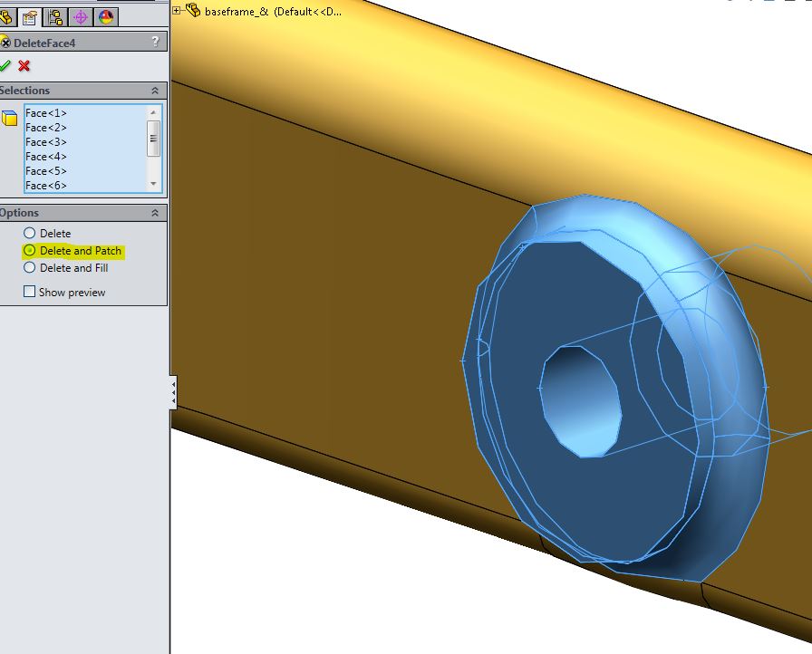Click the scroll up arrow of face list
Screen dimensions: 812x654
[x=153, y=112]
